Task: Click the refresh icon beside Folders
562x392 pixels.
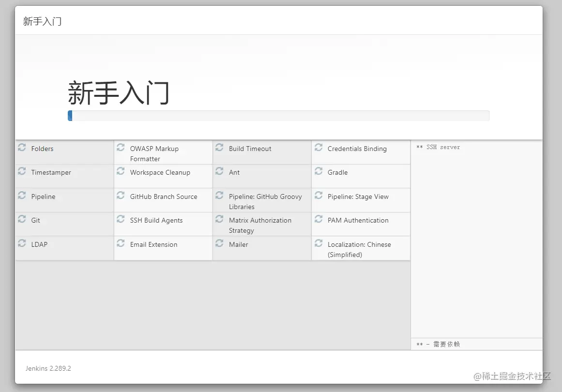Action: (x=22, y=147)
